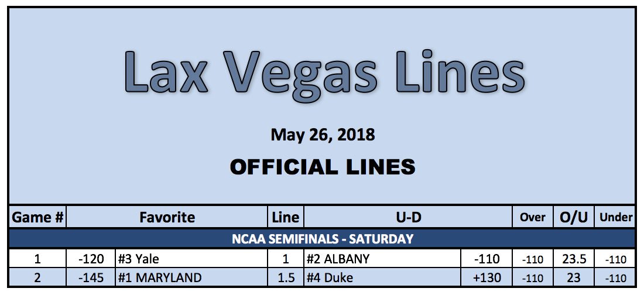Select the Under column header
644x295 pixels.
click(x=615, y=218)
